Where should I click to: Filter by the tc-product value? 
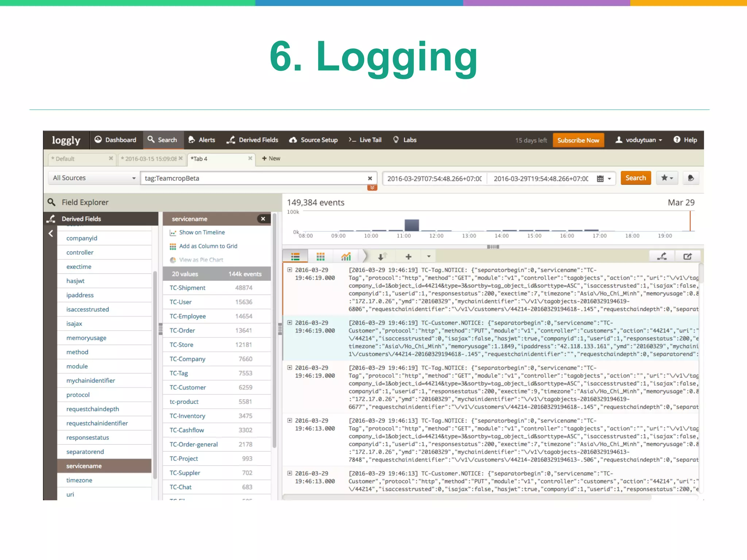[217, 402]
